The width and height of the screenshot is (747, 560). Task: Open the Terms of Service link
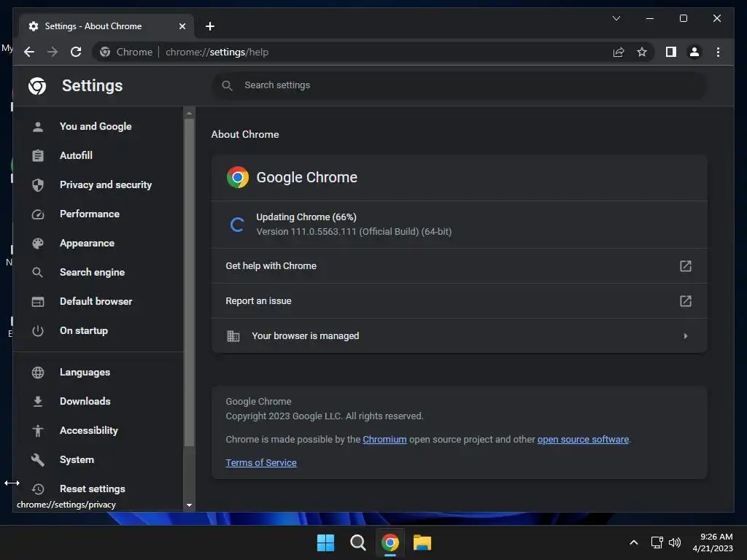tap(261, 463)
